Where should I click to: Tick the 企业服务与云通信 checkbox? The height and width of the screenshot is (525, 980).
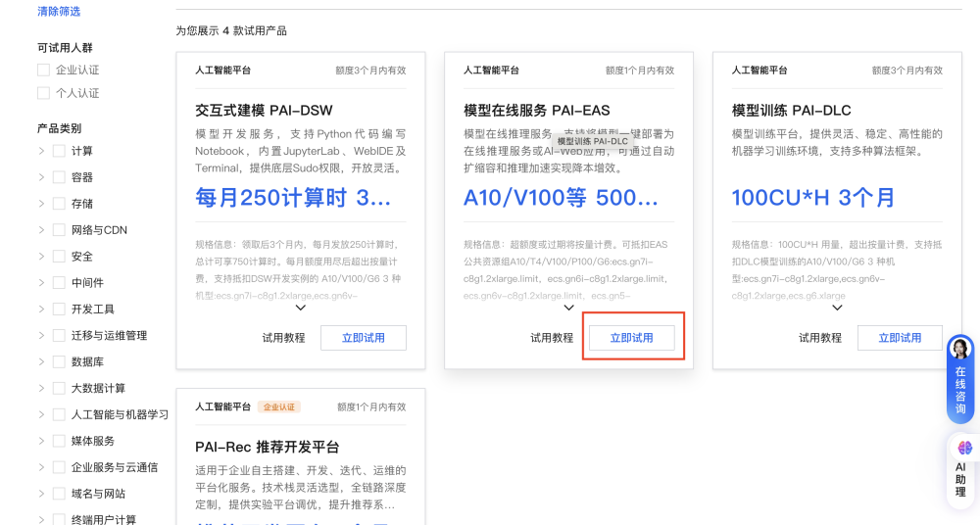point(59,467)
